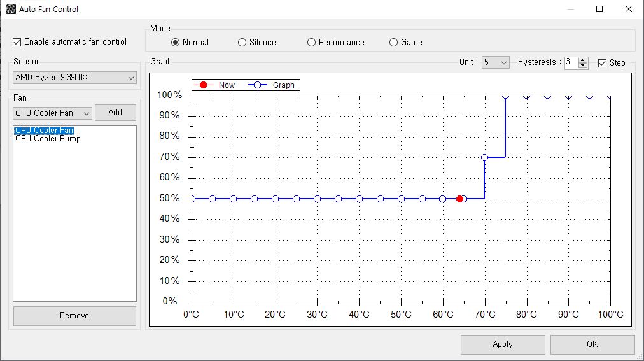
Task: Select Performance mode radio button
Action: pos(311,42)
